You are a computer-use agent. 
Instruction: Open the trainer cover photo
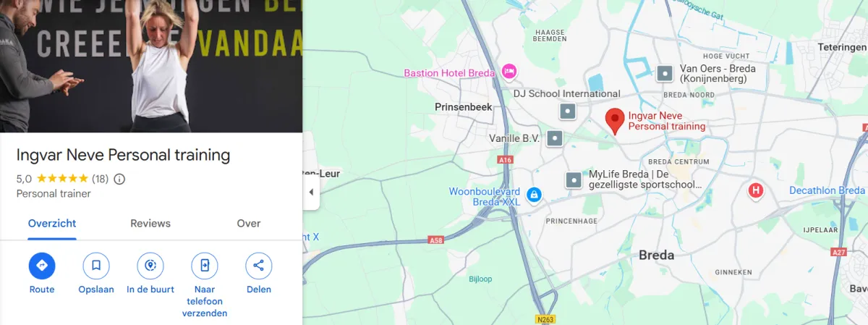coord(151,66)
